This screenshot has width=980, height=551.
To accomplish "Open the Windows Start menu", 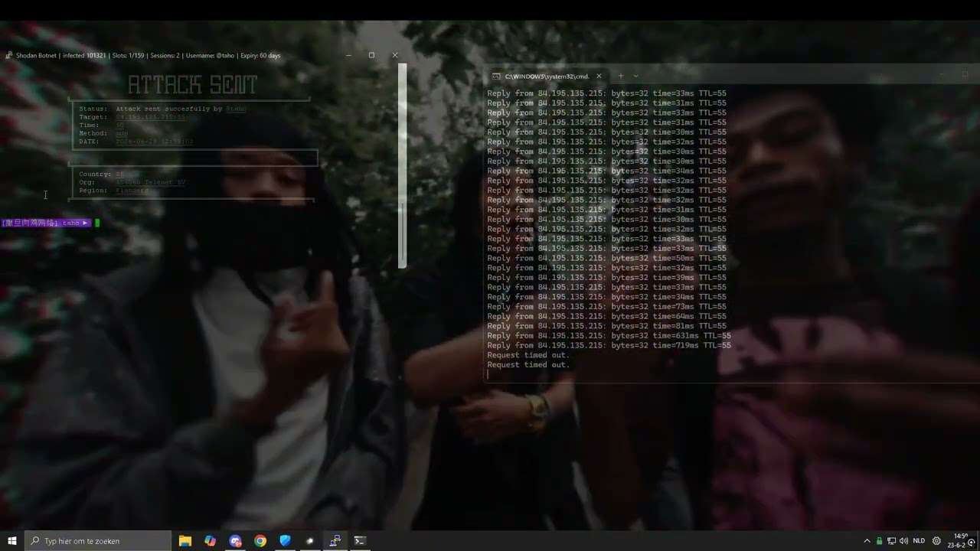I will [12, 541].
